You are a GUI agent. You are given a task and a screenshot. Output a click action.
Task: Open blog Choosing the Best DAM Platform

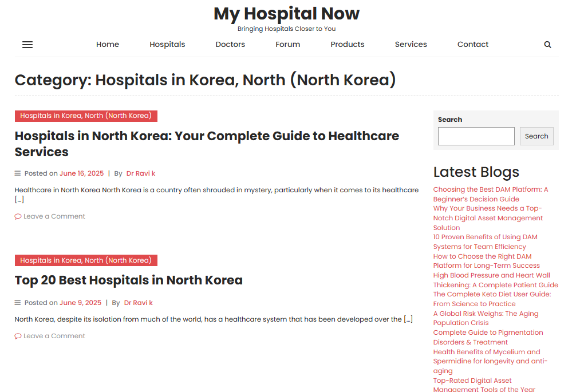pyautogui.click(x=491, y=194)
